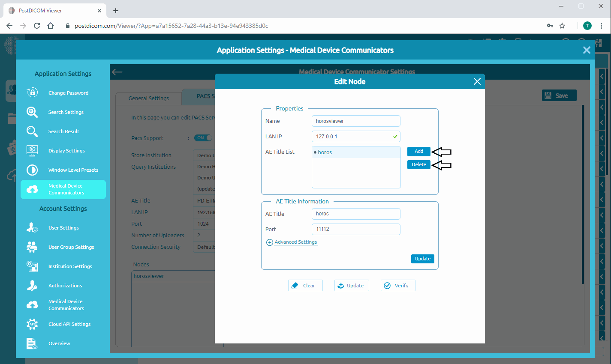This screenshot has height=364, width=611.
Task: Select the 'horosviewer' node in Nodes list
Action: pos(173,276)
